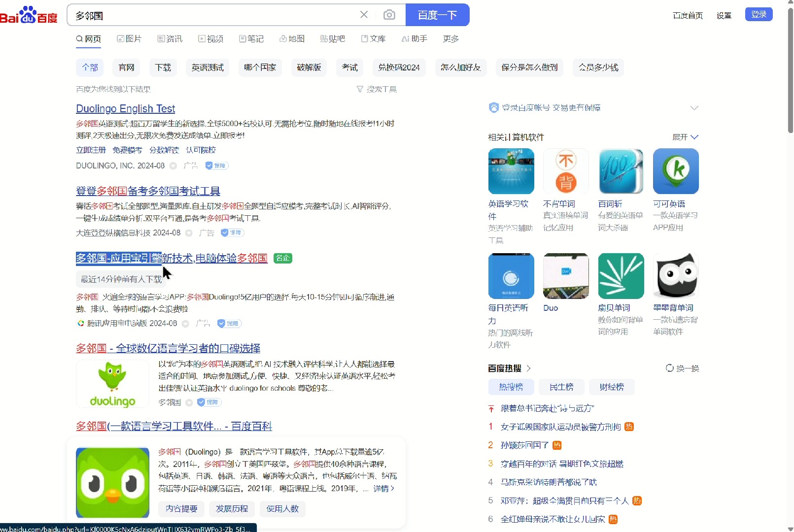The height and width of the screenshot is (532, 794).
Task: Open the 搜索工具 filter
Action: 377,89
